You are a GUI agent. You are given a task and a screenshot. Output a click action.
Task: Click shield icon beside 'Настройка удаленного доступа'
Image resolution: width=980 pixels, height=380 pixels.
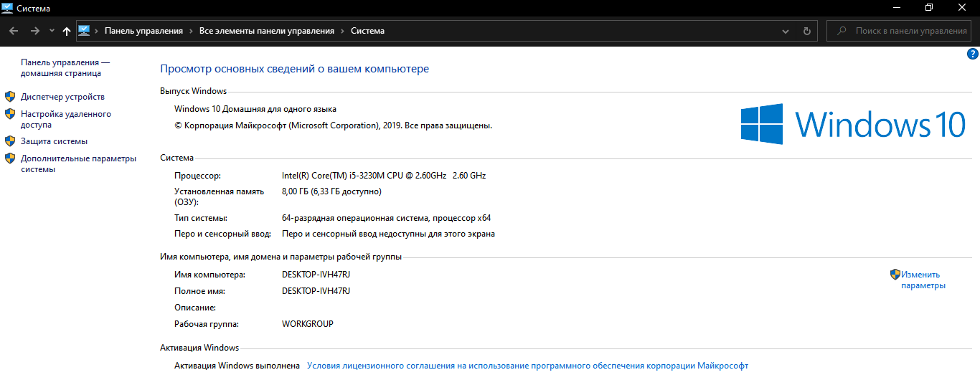point(10,113)
